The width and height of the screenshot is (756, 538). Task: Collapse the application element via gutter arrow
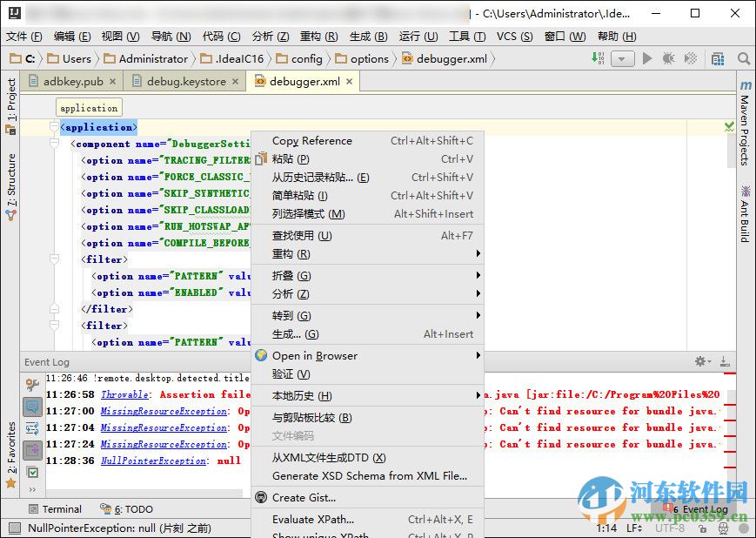[x=54, y=126]
